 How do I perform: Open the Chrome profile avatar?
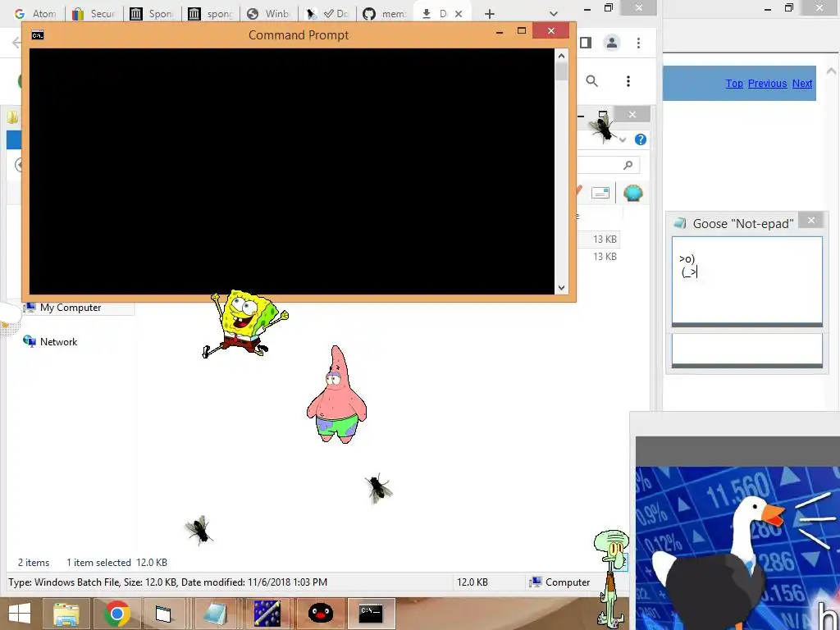612,43
